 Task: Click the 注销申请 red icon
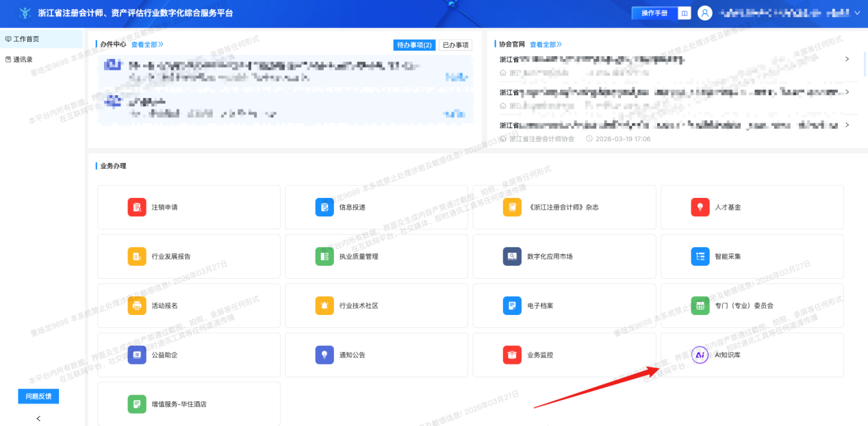(137, 207)
